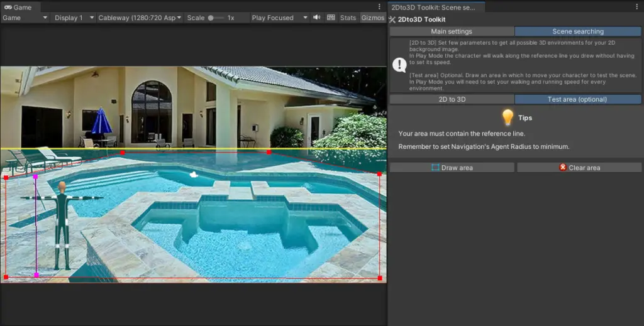This screenshot has width=644, height=326.
Task: Click the keyboard shortcuts icon in Game toolbar
Action: pyautogui.click(x=331, y=18)
